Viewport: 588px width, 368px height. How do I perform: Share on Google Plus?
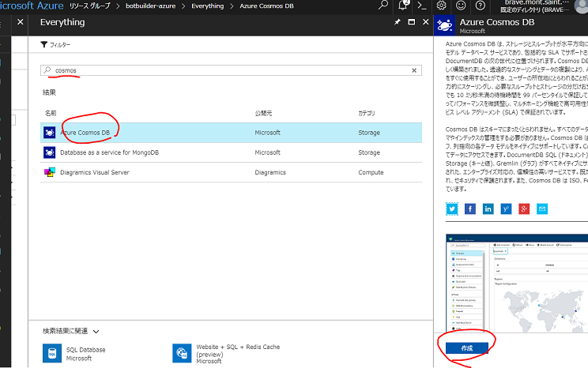coord(524,209)
